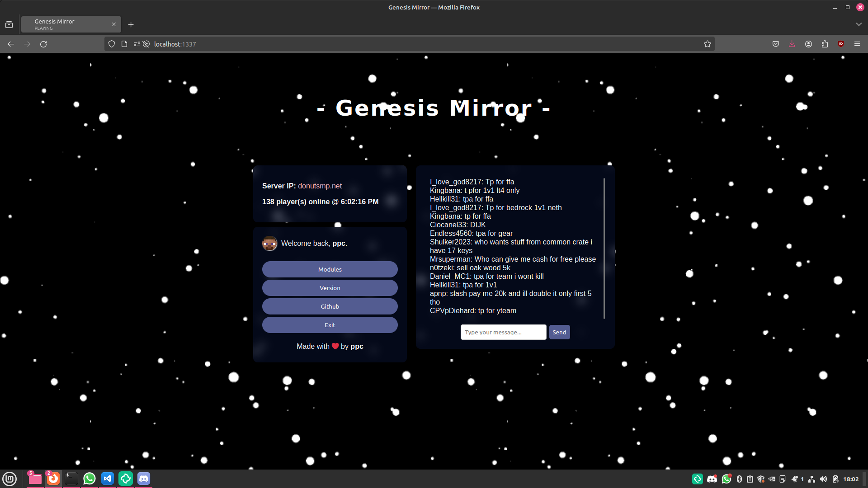This screenshot has width=868, height=488.
Task: Open the donutsmp.net server link
Action: click(320, 186)
